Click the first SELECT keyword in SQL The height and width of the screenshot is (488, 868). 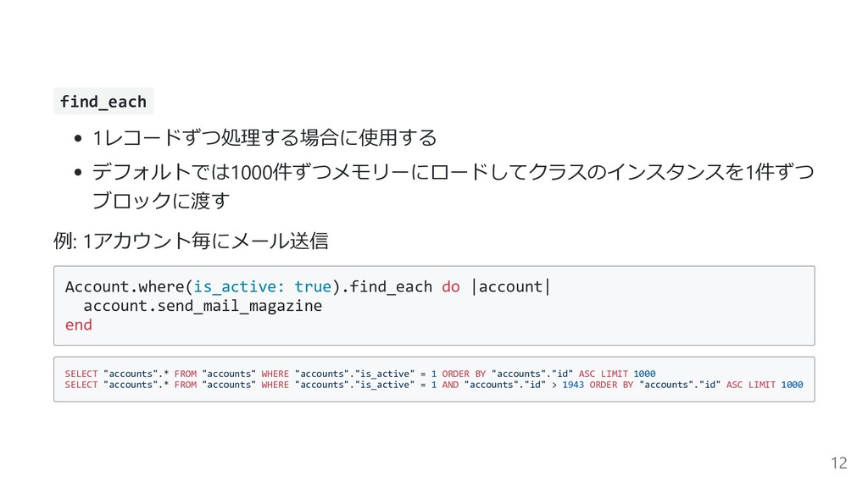coord(81,374)
